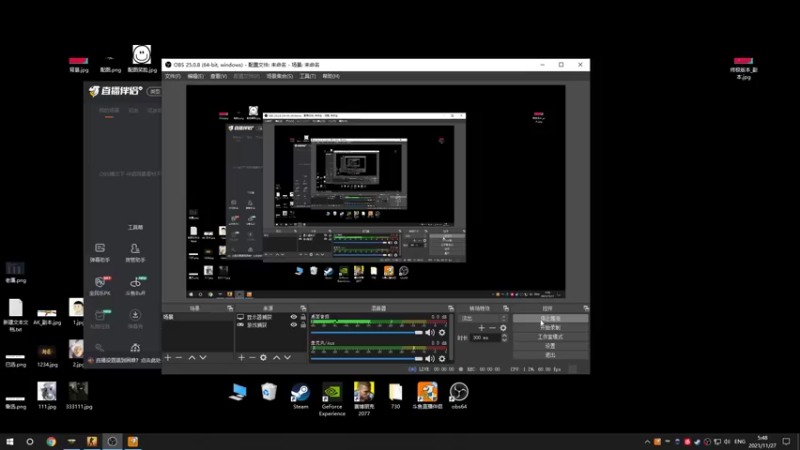Add a new scene with the plus icon in Scenes dock
800x450 pixels.
[168, 358]
